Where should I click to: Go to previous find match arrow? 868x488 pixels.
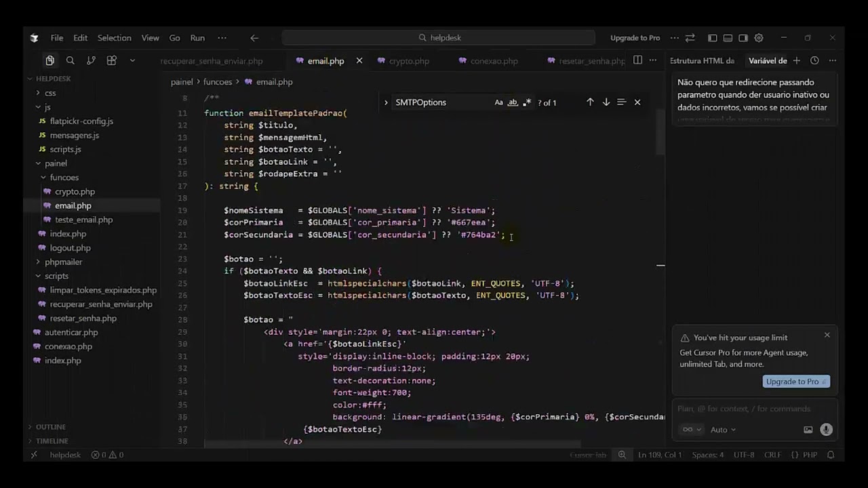pyautogui.click(x=590, y=102)
